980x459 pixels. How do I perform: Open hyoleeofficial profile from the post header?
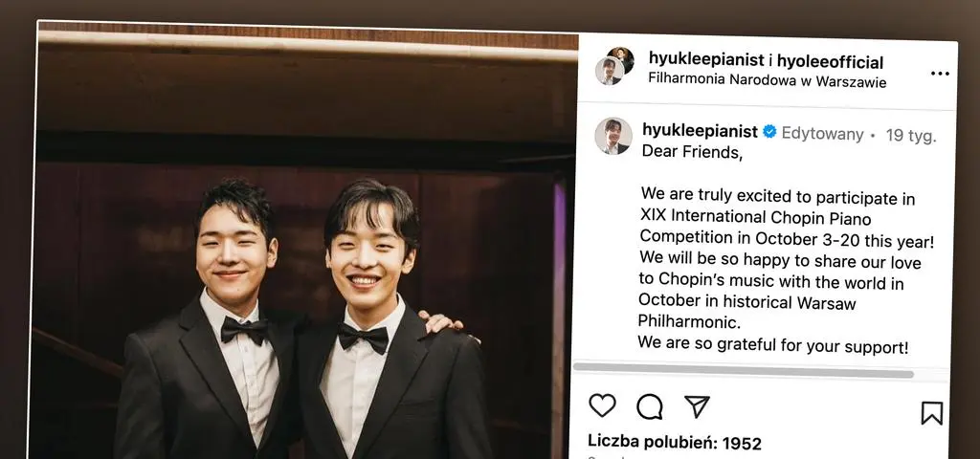click(x=830, y=62)
